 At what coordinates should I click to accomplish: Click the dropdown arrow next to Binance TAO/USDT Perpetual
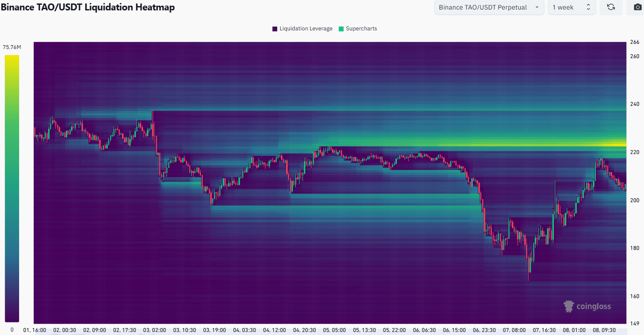click(x=537, y=7)
